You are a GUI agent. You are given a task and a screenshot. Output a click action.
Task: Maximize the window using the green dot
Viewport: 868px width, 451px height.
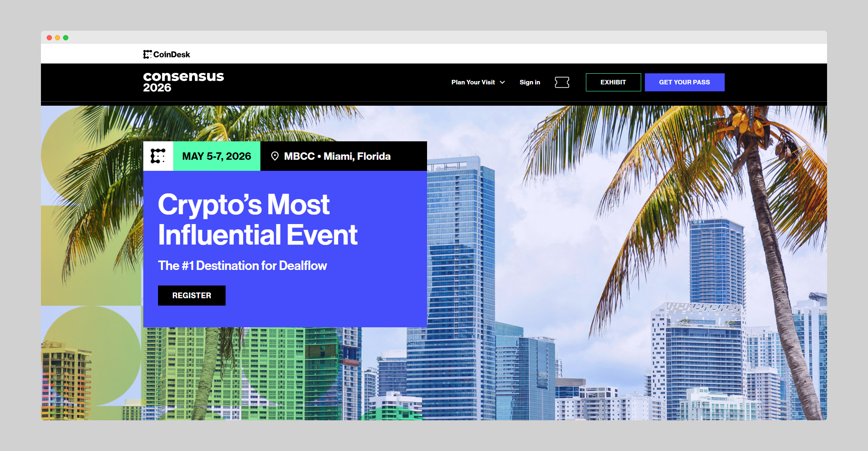66,38
